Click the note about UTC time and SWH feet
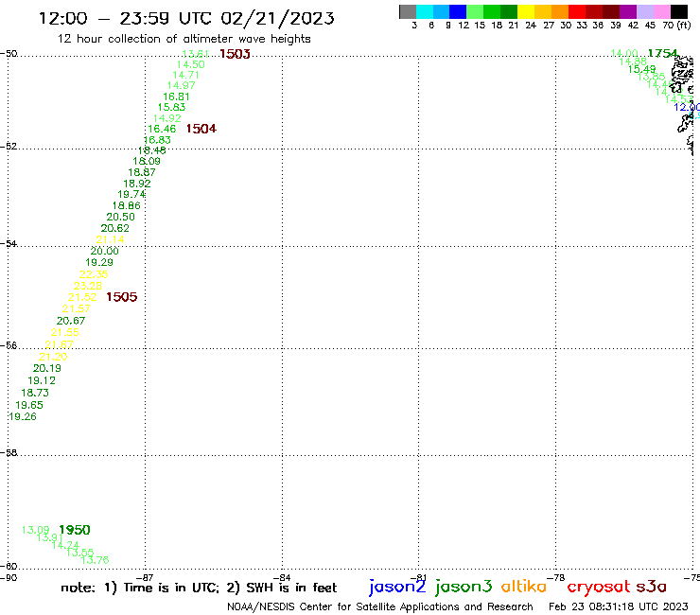The height and width of the screenshot is (615, 700). 199,588
